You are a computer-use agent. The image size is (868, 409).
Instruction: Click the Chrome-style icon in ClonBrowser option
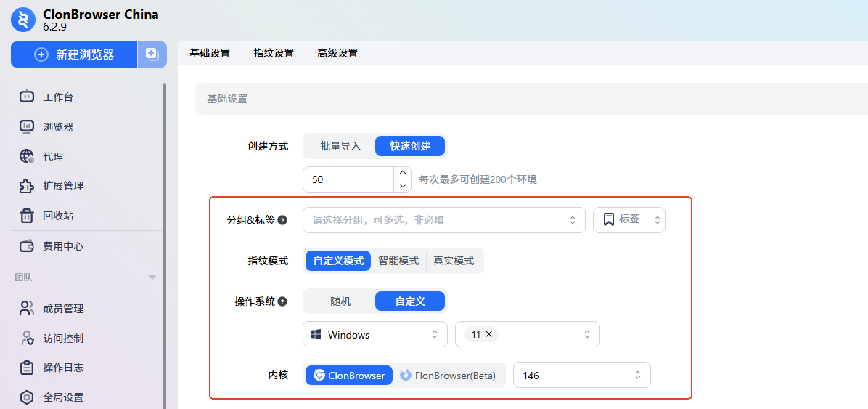(x=319, y=375)
